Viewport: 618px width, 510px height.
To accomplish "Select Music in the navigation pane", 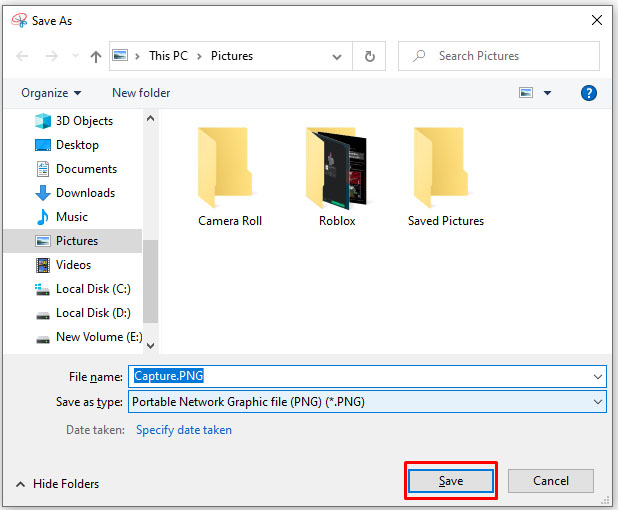I will click(61, 217).
